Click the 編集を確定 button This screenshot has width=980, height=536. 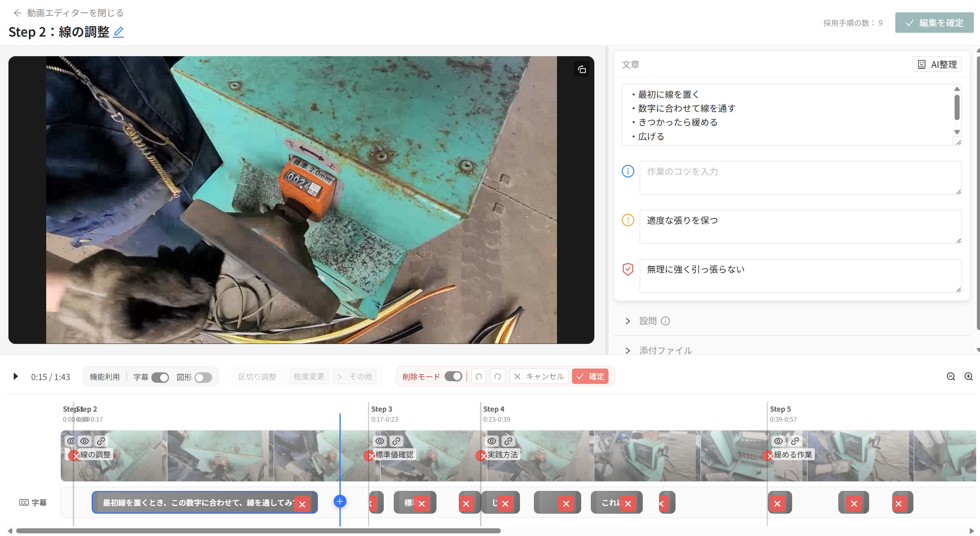pos(934,23)
